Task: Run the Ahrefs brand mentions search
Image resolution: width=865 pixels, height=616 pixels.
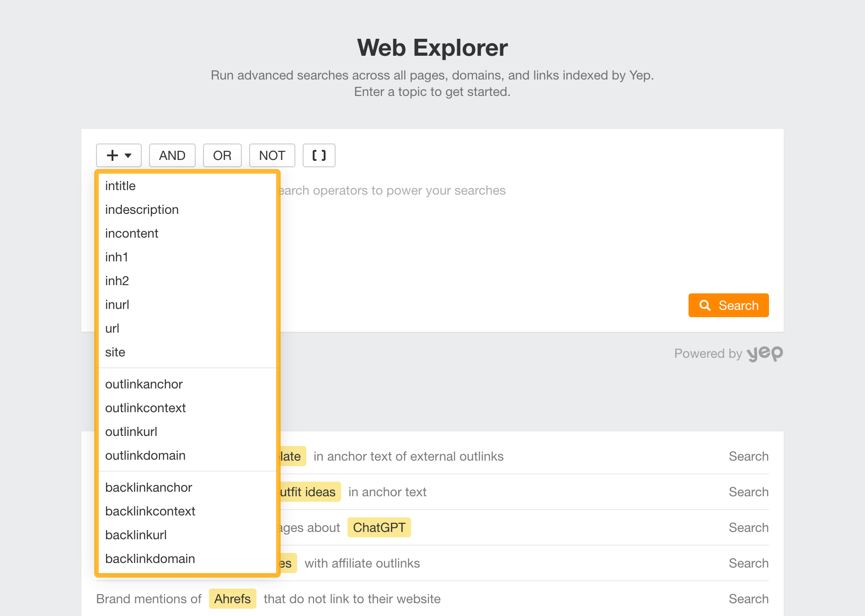Action: point(748,599)
